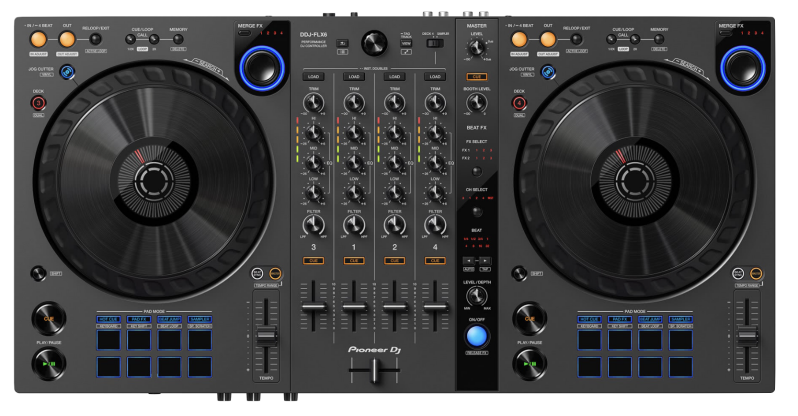Toggle the MASTER CUE button
The width and height of the screenshot is (798, 416).
tap(477, 75)
